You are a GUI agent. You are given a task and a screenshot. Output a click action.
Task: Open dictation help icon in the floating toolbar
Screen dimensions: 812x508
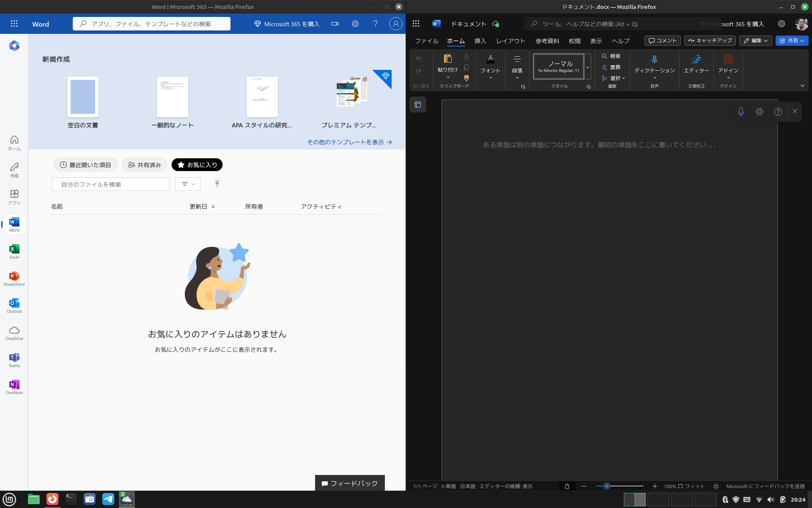coord(778,111)
